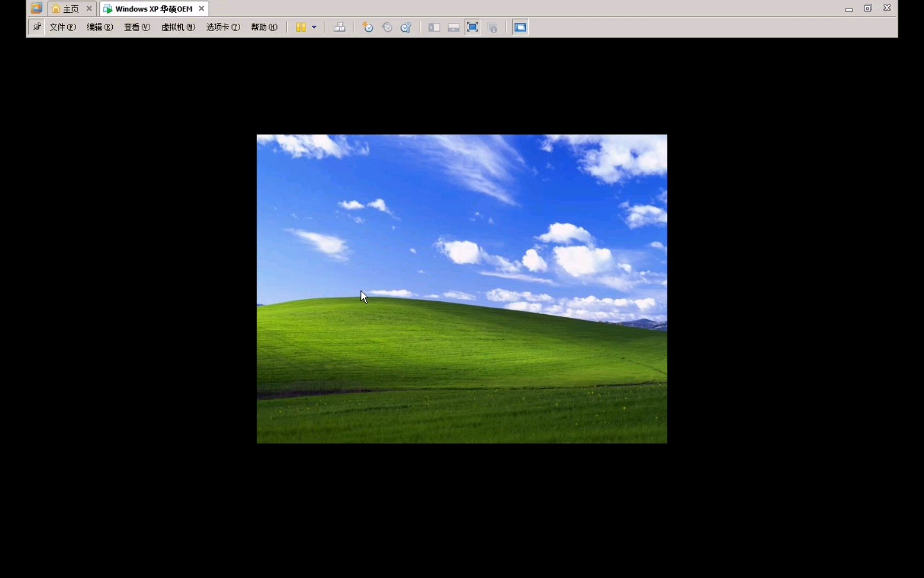
Task: Toggle full screen mode icon
Action: tap(473, 27)
